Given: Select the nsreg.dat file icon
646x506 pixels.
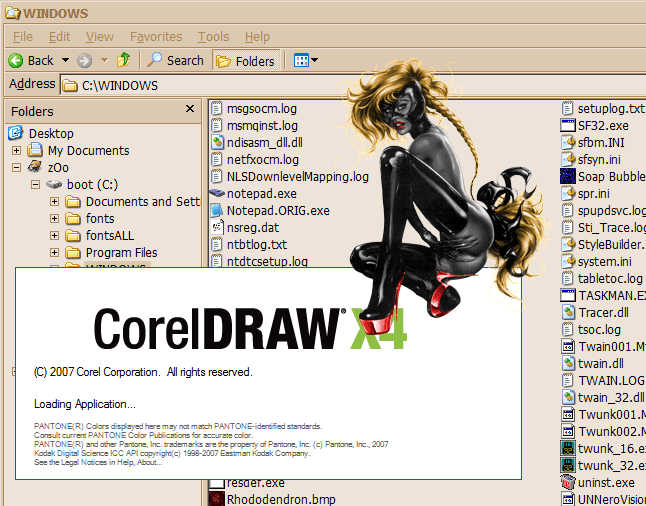Looking at the screenshot, I should [x=217, y=227].
